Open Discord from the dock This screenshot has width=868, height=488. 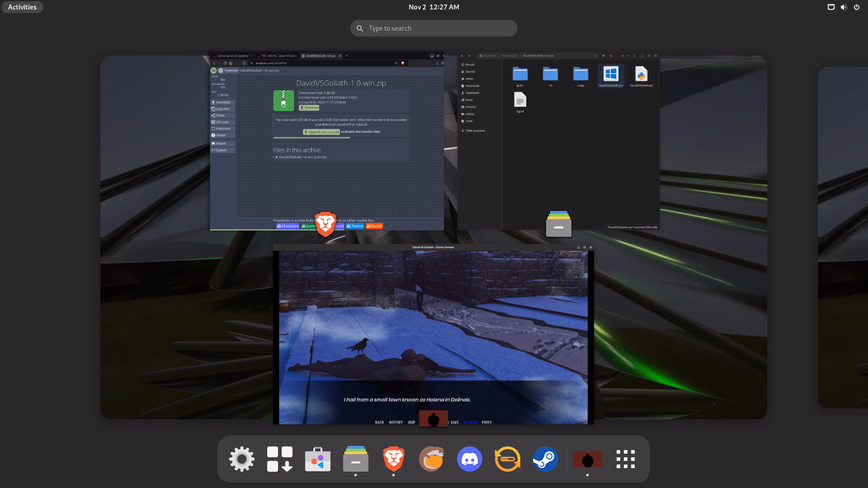click(470, 459)
